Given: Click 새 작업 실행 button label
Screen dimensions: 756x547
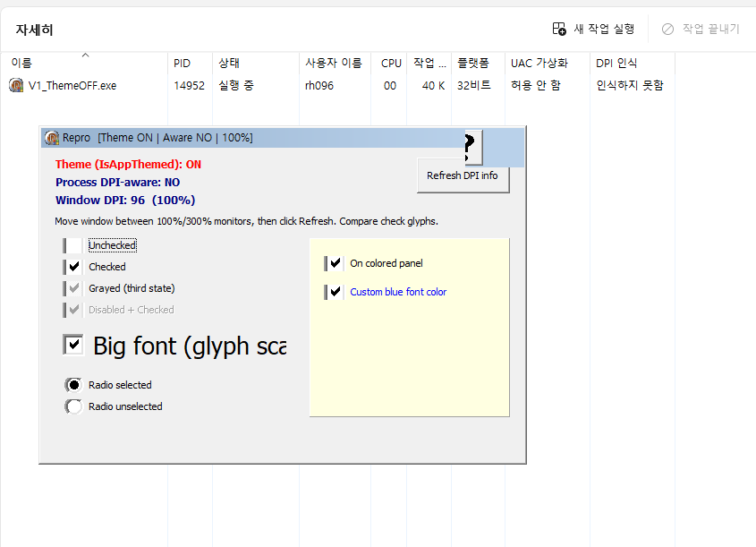Looking at the screenshot, I should coord(604,30).
